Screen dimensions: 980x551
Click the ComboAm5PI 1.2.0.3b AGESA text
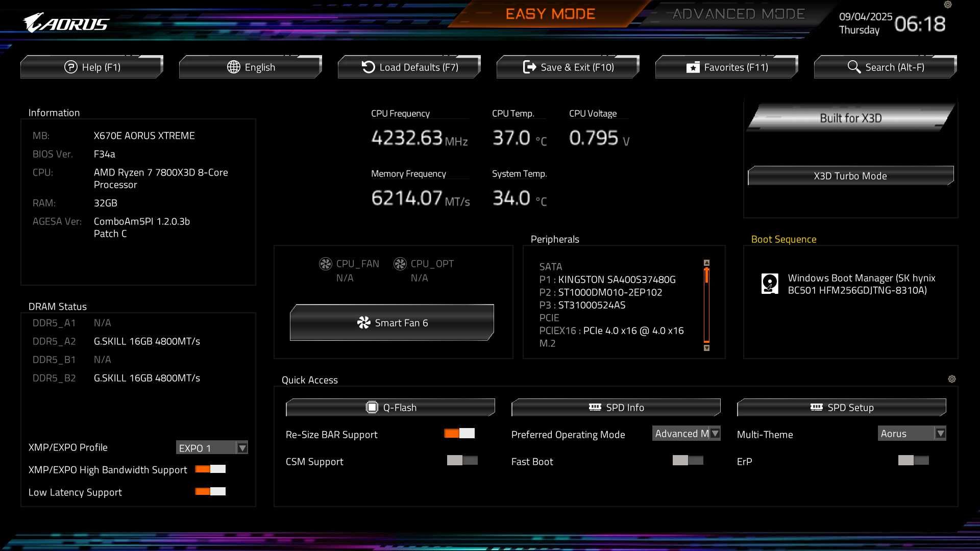[x=141, y=228]
